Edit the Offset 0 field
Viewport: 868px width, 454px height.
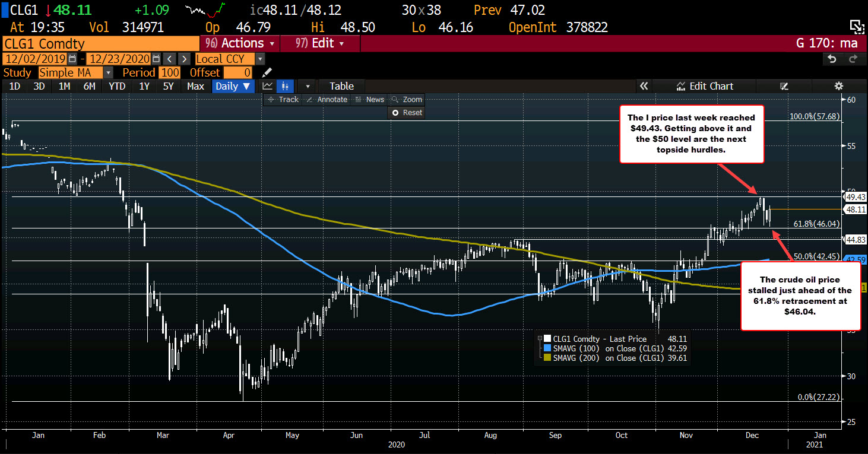coord(238,72)
